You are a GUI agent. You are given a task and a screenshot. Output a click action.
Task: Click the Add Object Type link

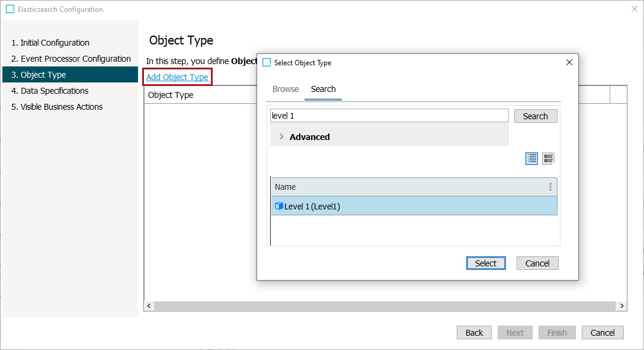(177, 77)
